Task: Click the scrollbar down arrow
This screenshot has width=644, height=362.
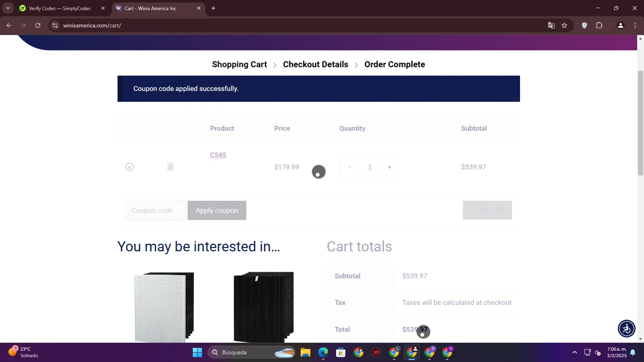Action: (641, 339)
